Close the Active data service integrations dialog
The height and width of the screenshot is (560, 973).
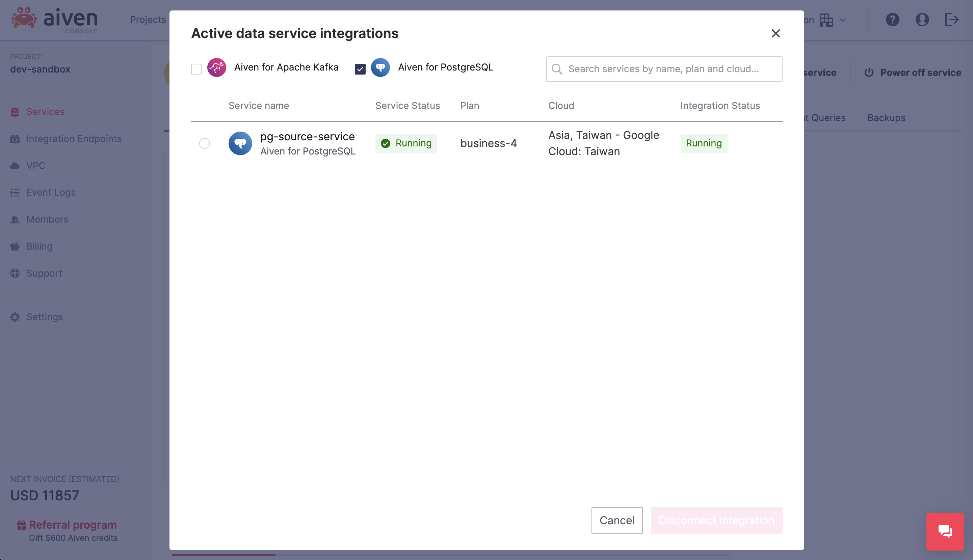pos(775,33)
